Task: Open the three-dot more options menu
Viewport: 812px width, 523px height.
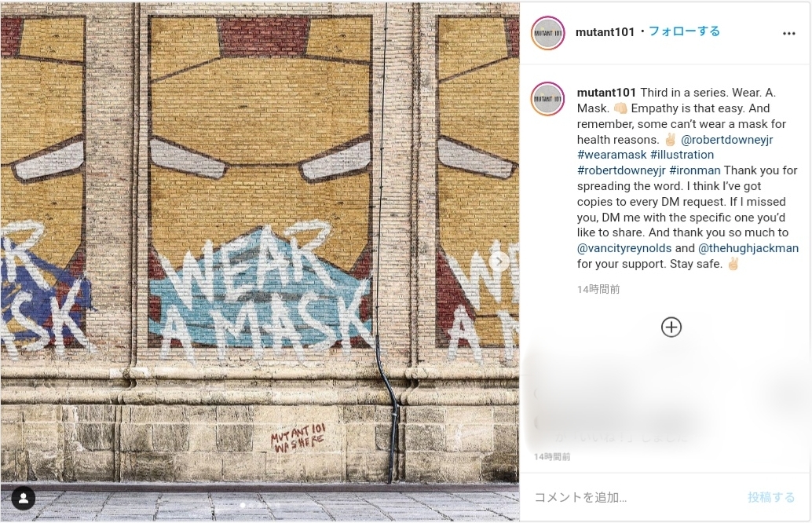Action: (788, 33)
